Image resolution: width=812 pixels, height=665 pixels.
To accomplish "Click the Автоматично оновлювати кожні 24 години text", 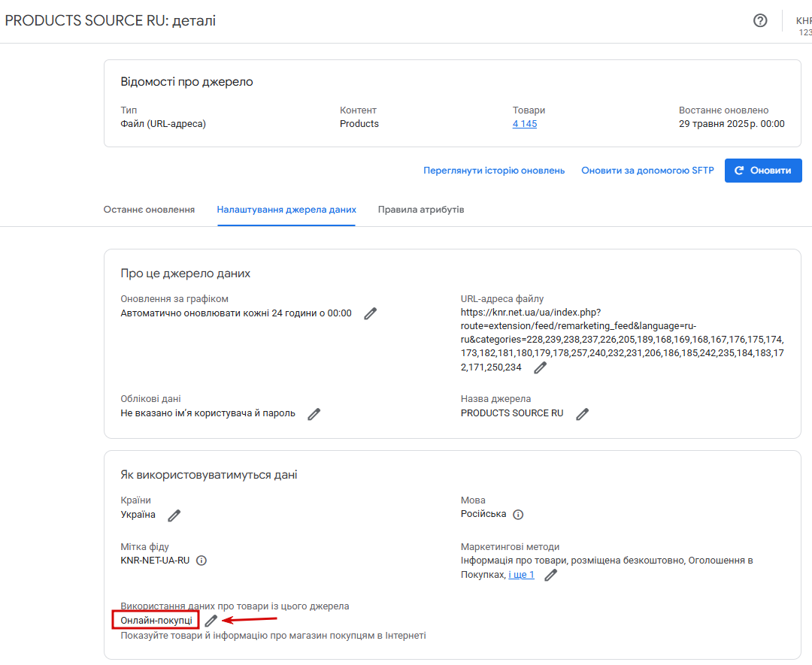I will (235, 313).
